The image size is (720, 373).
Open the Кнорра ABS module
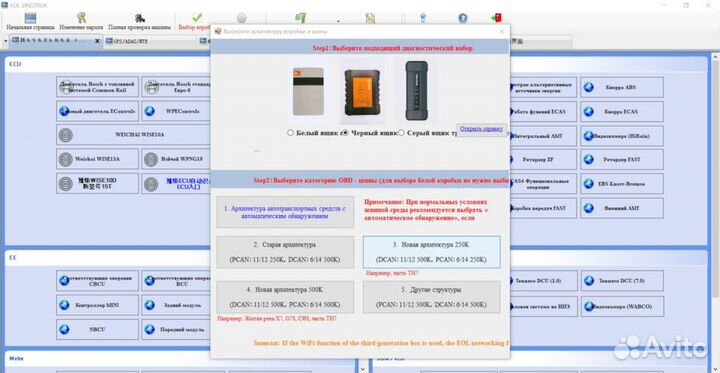pos(622,87)
